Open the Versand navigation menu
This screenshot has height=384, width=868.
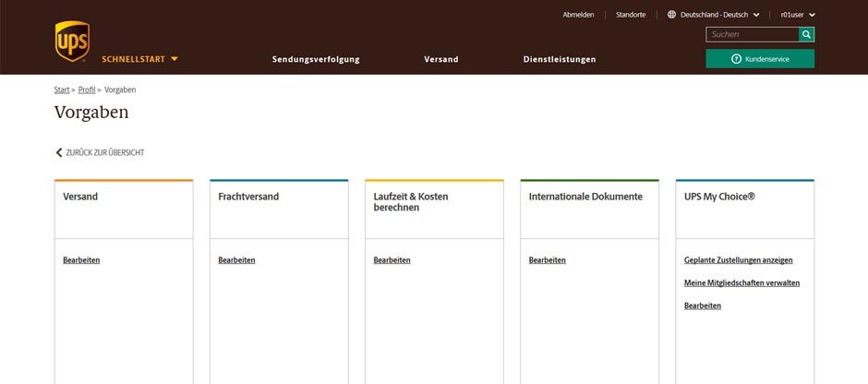tap(441, 59)
